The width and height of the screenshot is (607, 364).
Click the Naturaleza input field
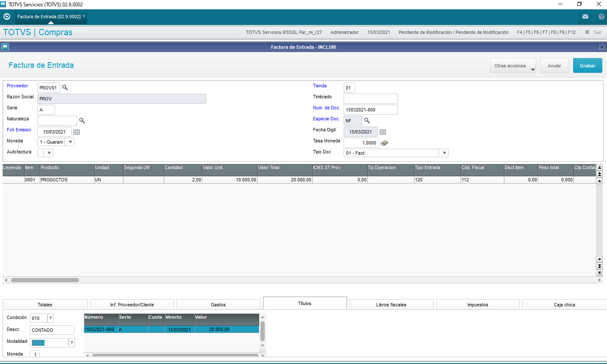pyautogui.click(x=57, y=121)
